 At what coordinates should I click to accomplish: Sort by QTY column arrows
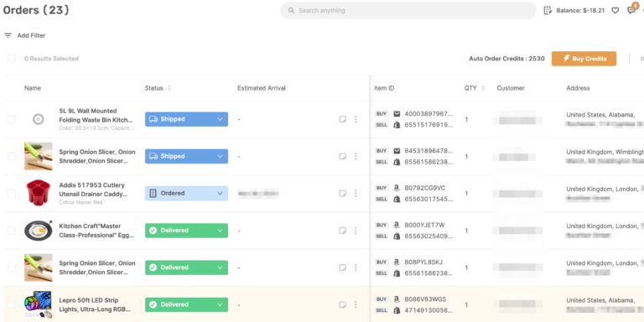[483, 88]
